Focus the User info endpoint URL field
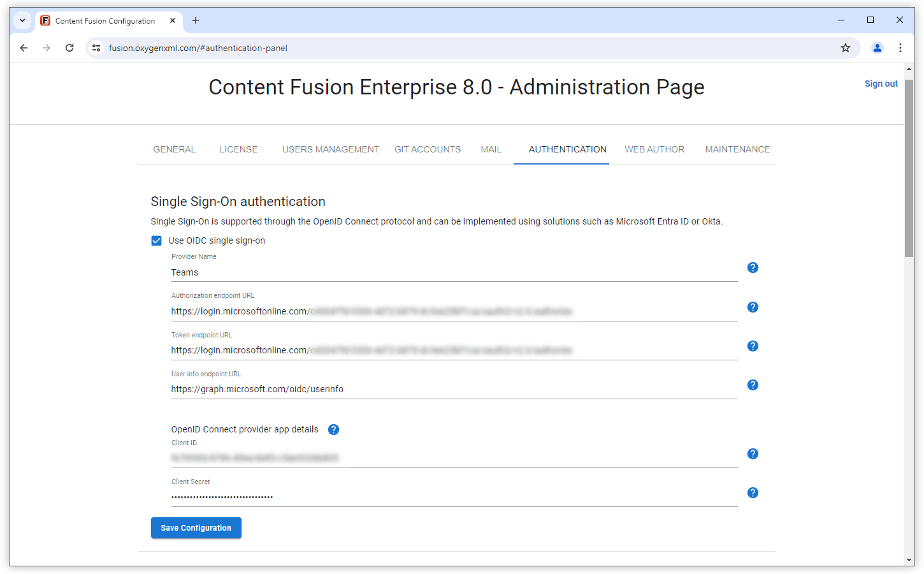 [454, 389]
